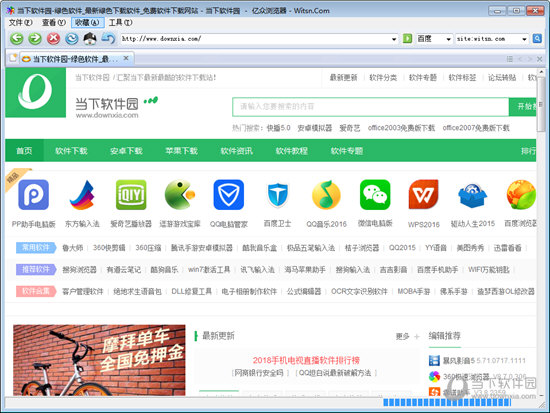Click the 暴风影音5 icon in 编辑推荐
The width and height of the screenshot is (550, 413).
coord(434,360)
